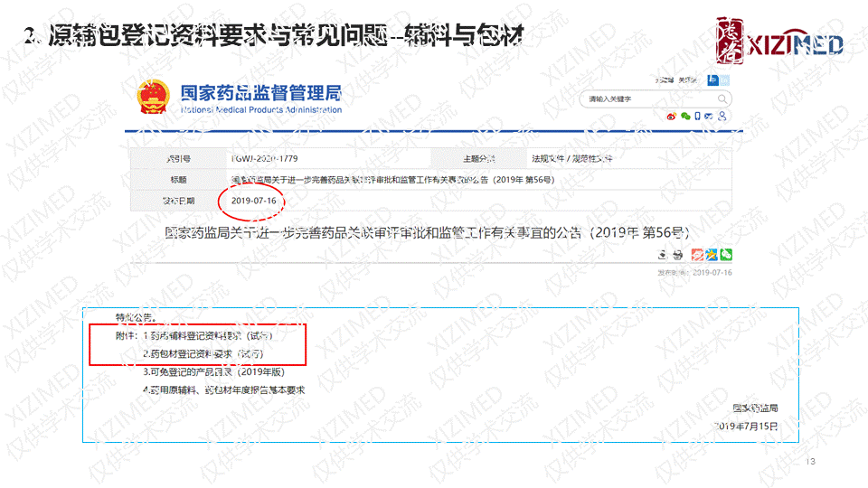The image size is (868, 488).
Task: Click the search magnifier icon
Action: 722,99
